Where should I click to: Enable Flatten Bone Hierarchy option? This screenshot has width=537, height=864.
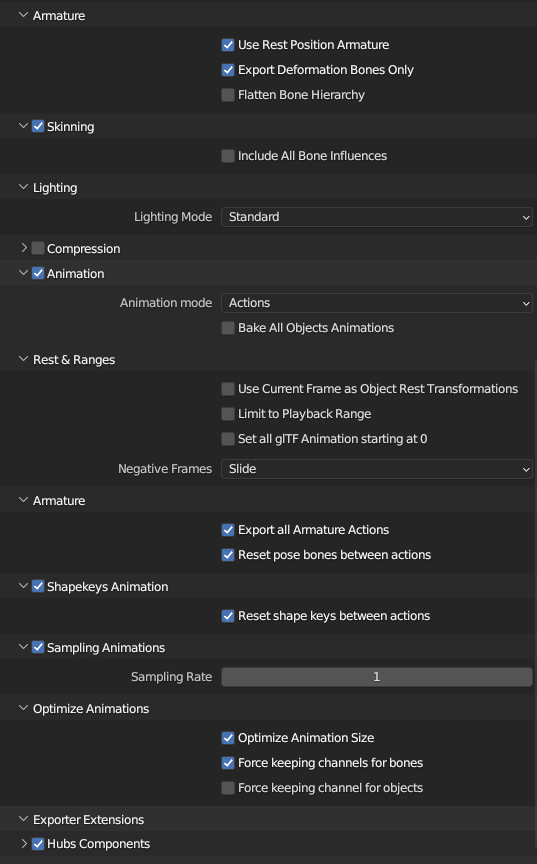[228, 95]
